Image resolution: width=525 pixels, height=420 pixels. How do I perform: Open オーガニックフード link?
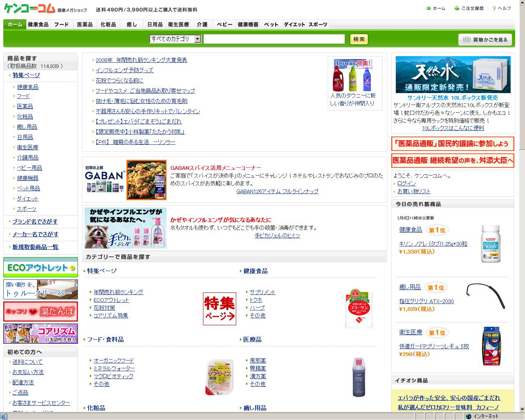(114, 361)
